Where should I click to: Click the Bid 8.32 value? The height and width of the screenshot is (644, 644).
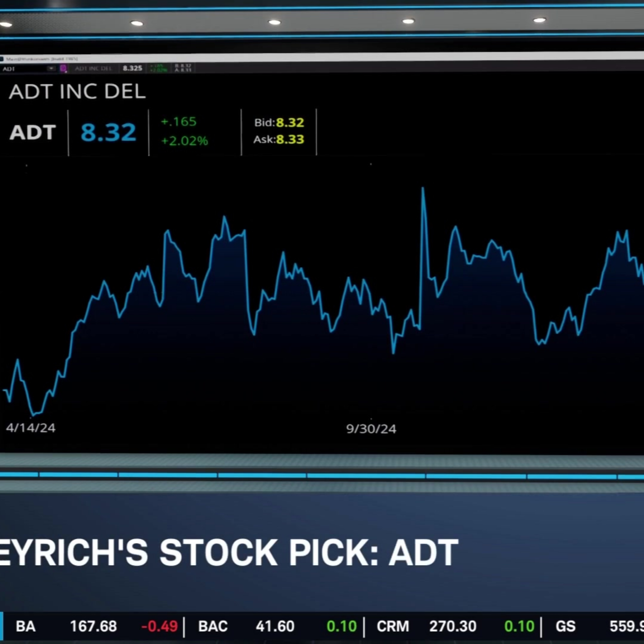[290, 123]
